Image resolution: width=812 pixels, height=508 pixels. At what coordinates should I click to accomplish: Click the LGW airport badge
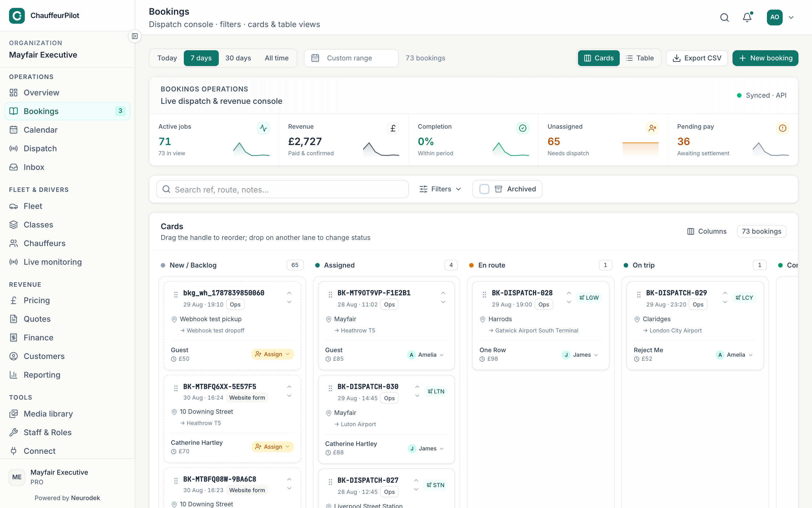[x=589, y=298]
